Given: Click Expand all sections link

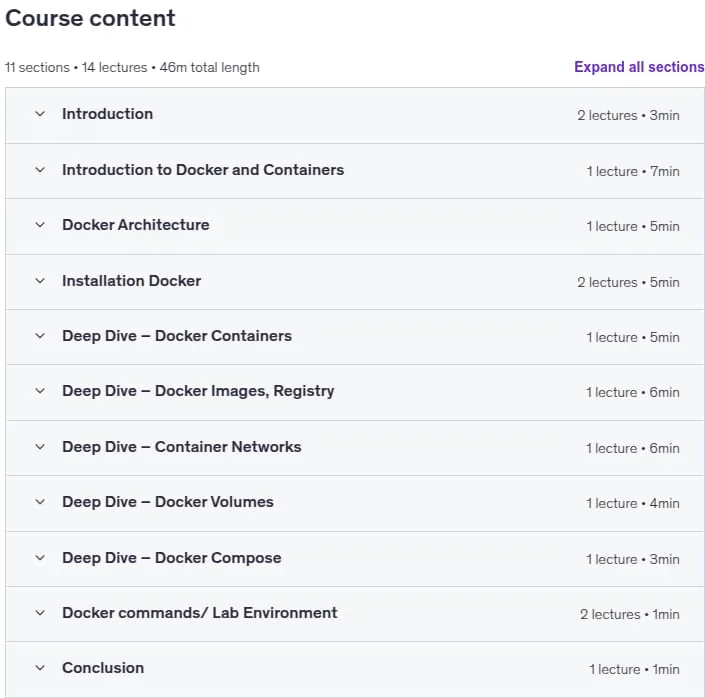Looking at the screenshot, I should pos(639,67).
